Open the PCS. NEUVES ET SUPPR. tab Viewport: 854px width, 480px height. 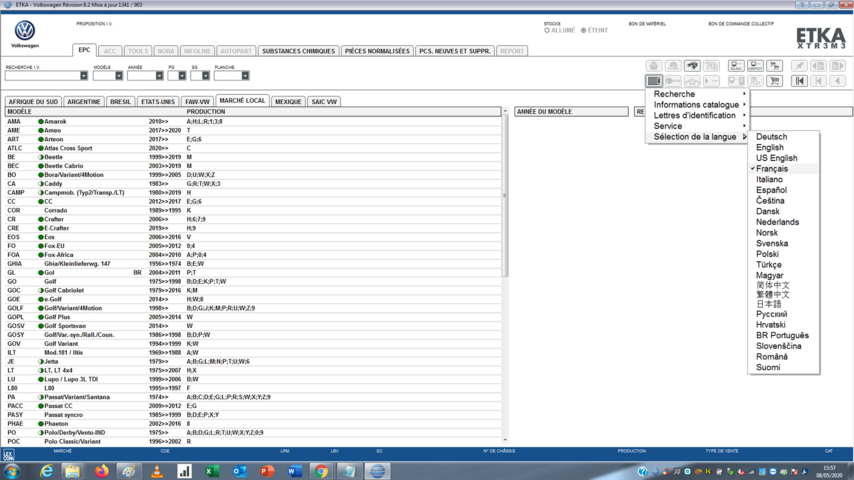point(455,51)
